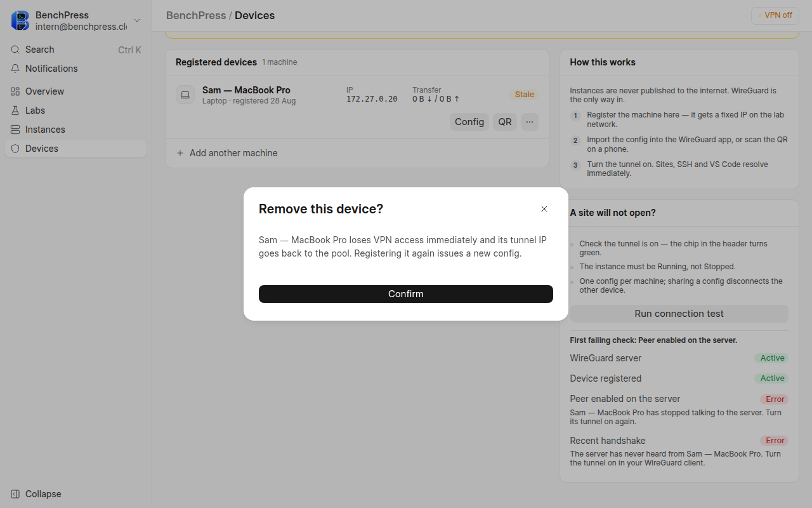Click the Stale status badge
The width and height of the screenshot is (812, 508).
pos(525,95)
